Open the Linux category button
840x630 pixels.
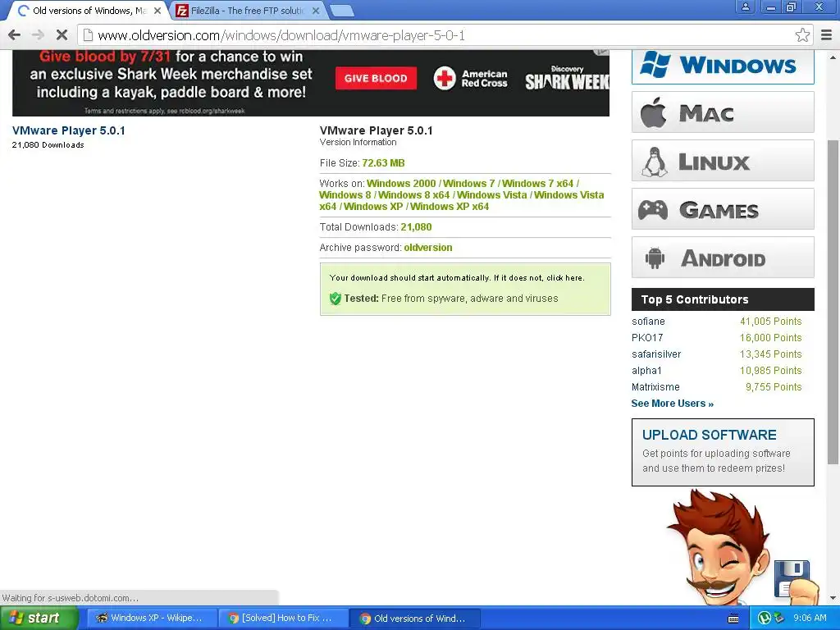[723, 161]
